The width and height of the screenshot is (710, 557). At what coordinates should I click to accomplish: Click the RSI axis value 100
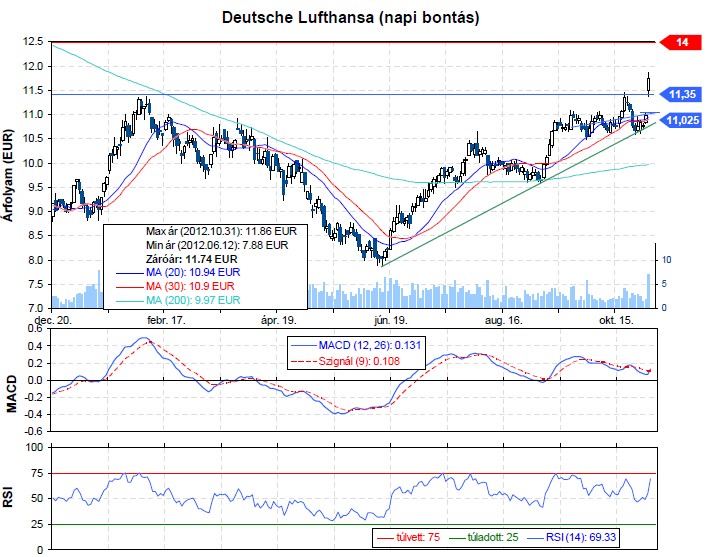coord(34,447)
